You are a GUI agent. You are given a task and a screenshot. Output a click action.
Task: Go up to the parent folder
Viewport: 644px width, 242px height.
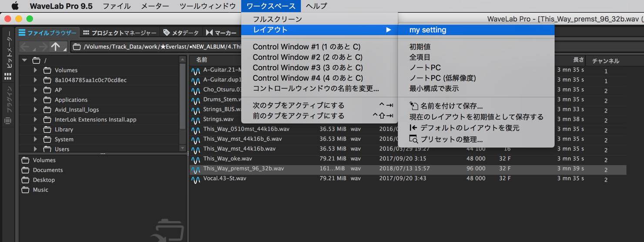(x=56, y=47)
